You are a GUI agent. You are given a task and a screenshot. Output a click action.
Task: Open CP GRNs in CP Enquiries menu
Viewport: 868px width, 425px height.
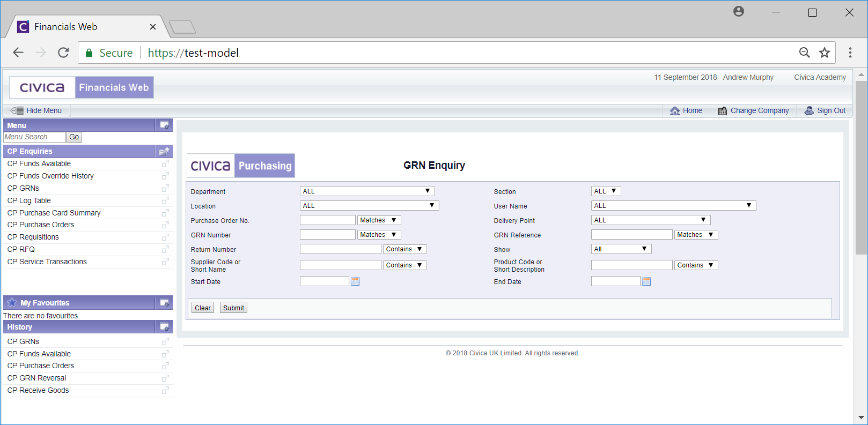[23, 188]
